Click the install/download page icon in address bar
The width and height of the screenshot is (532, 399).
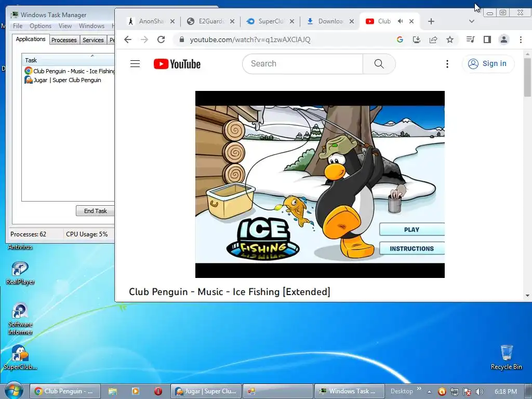pyautogui.click(x=416, y=39)
